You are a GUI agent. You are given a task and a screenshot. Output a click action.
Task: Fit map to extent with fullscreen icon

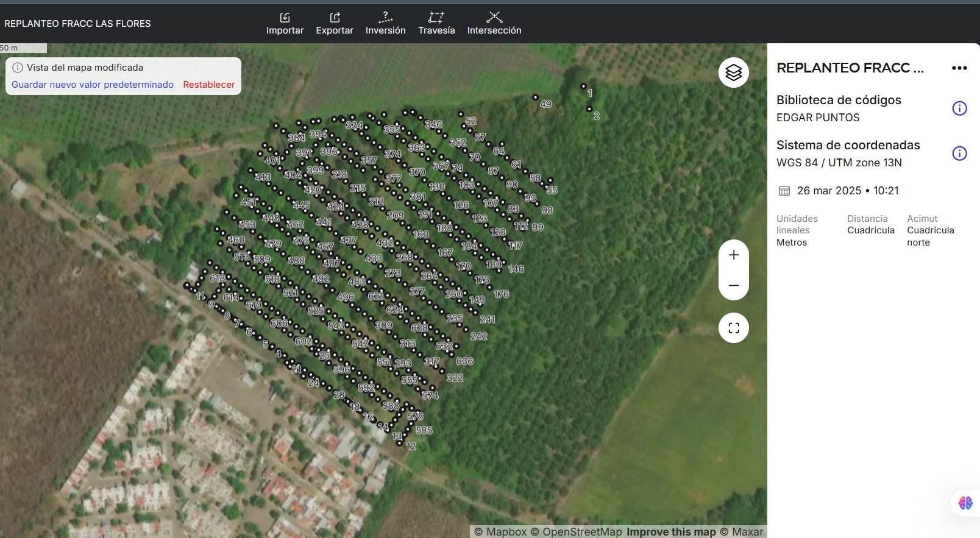point(734,328)
